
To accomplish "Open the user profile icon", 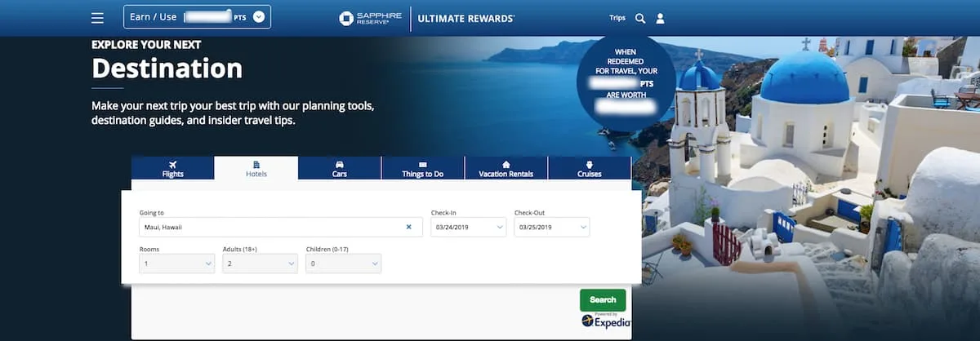I will [x=661, y=18].
